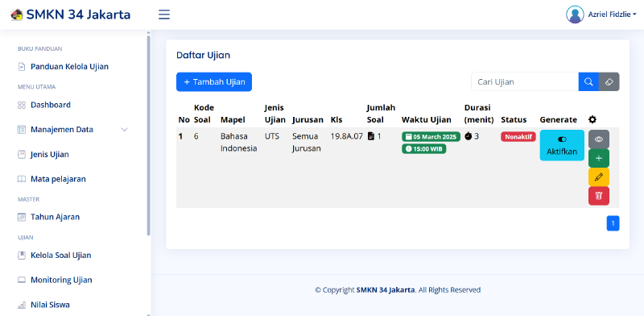View exam details with the eye icon

click(599, 139)
